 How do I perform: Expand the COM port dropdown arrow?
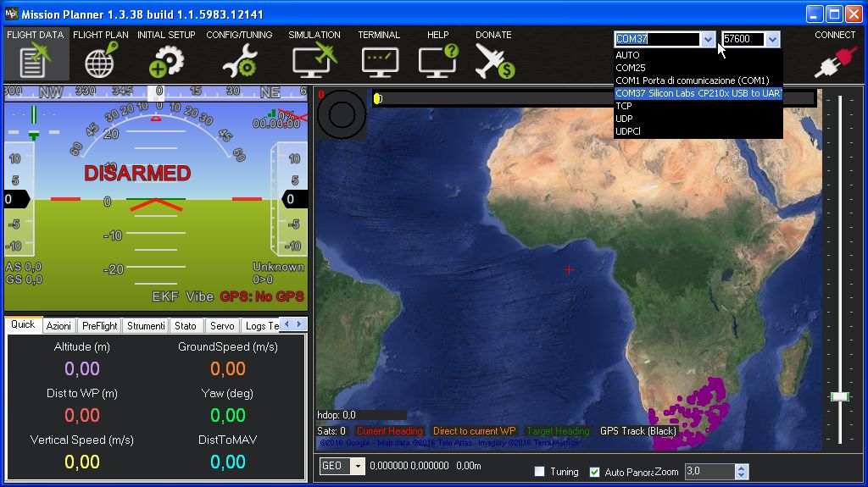coord(708,39)
